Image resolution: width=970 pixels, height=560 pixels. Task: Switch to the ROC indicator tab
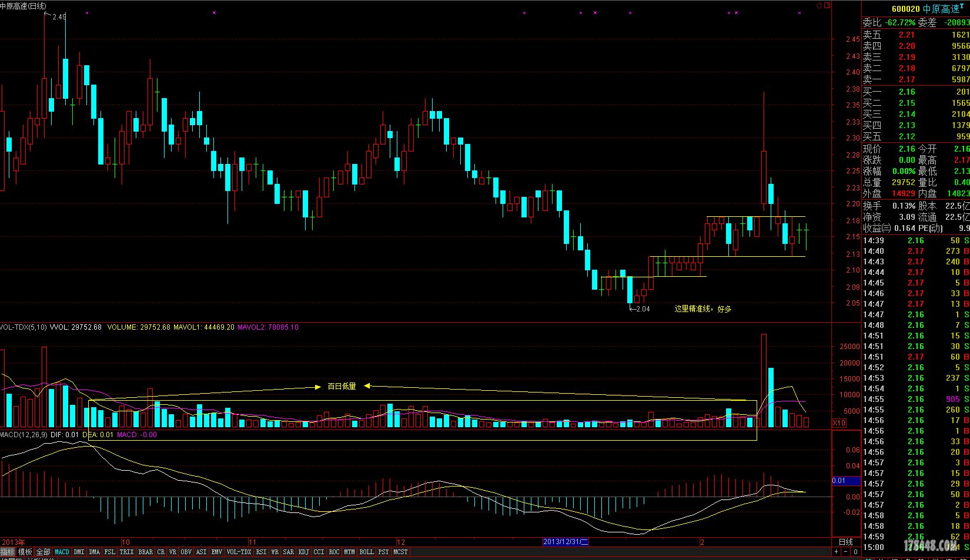coord(335,552)
